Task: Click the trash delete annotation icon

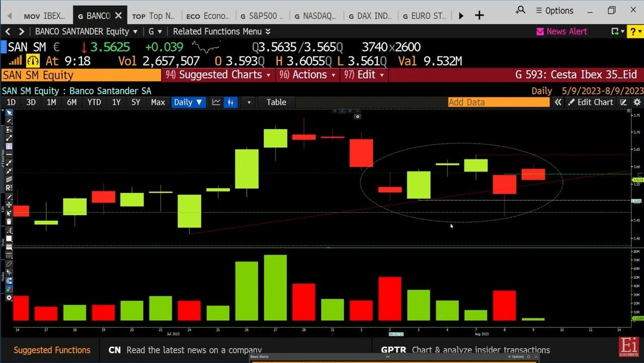Action: click(x=9, y=221)
